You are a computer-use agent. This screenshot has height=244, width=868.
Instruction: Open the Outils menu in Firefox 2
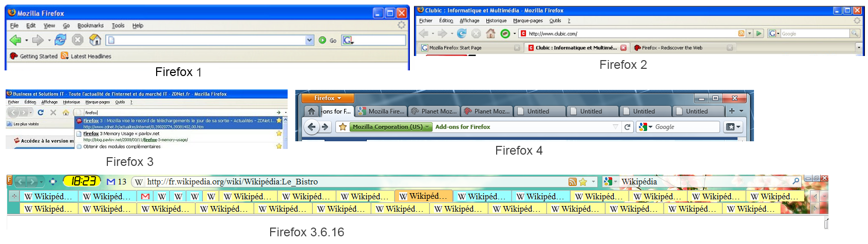pyautogui.click(x=555, y=21)
